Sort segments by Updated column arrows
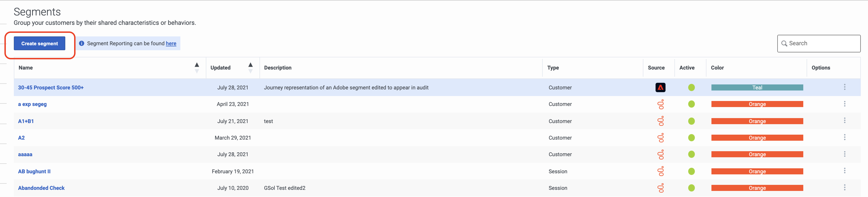The height and width of the screenshot is (197, 868). click(x=250, y=68)
